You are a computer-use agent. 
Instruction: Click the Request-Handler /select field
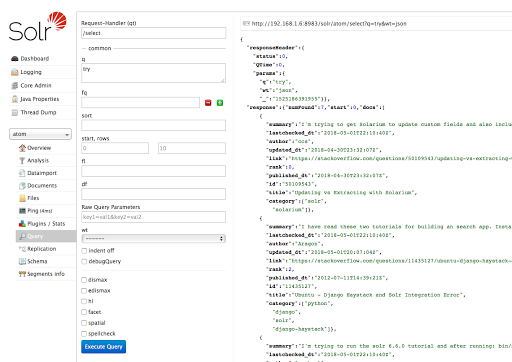point(153,33)
